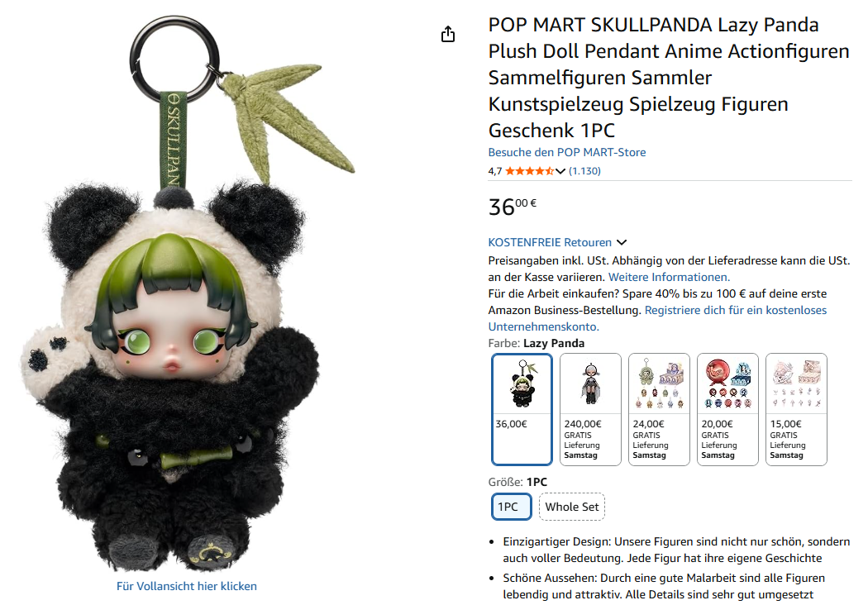
Task: Open the 1.130 reviews count link
Action: click(x=584, y=171)
